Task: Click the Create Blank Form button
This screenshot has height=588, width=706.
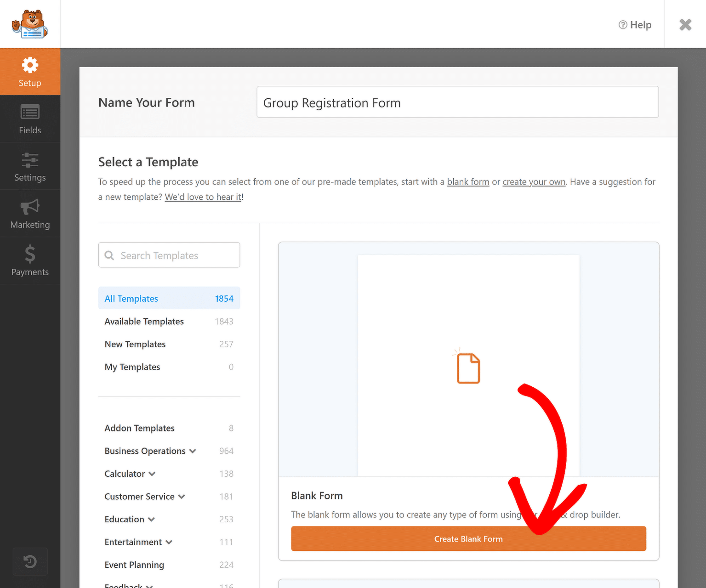Action: 468,538
